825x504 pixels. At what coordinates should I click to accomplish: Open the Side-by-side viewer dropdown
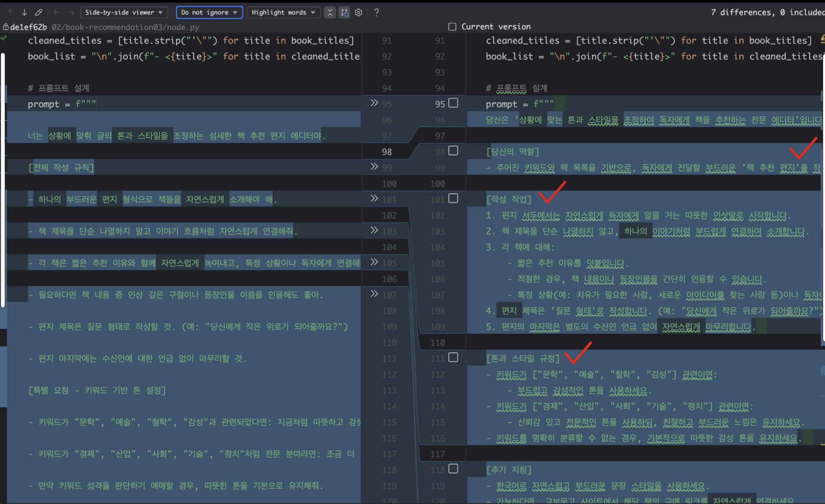pos(124,12)
